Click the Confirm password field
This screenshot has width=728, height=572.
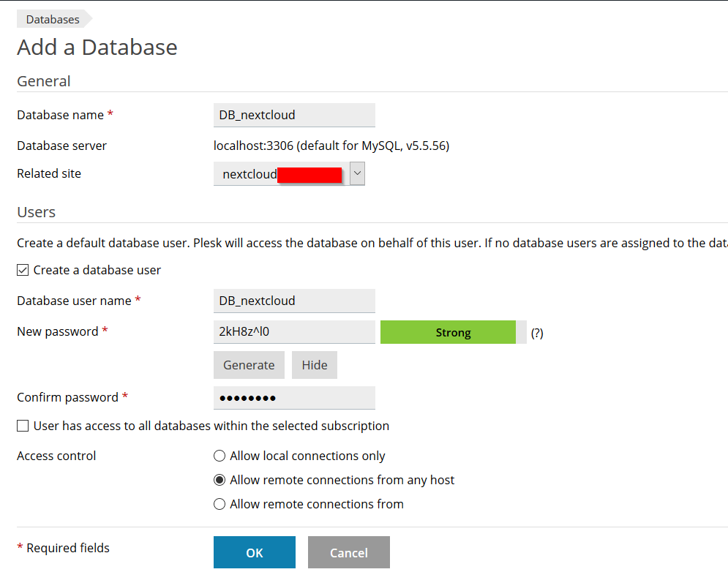294,398
